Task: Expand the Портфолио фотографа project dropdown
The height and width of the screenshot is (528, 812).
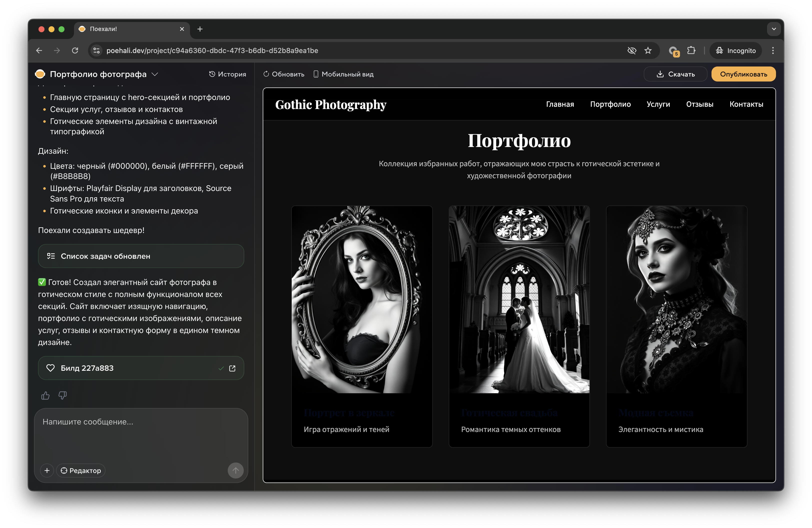Action: tap(155, 74)
